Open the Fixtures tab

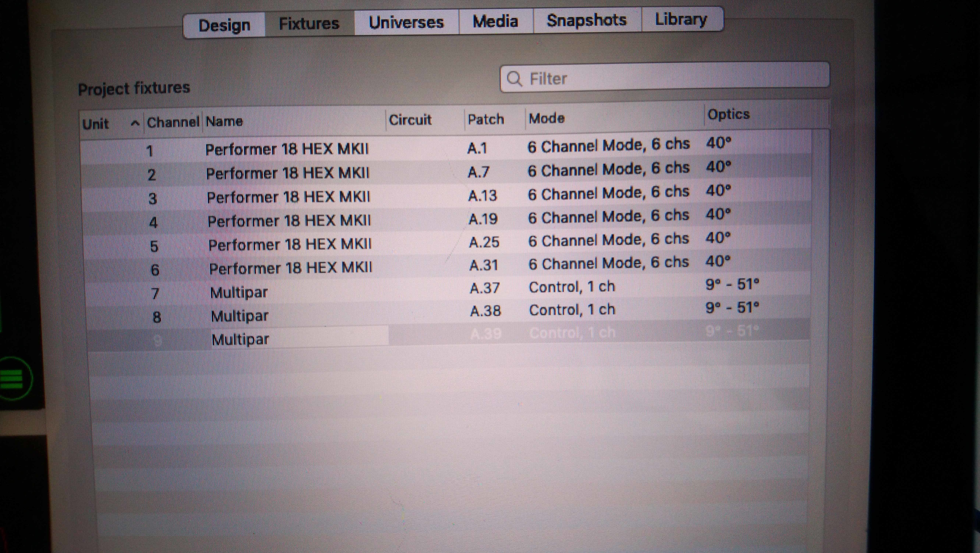309,24
